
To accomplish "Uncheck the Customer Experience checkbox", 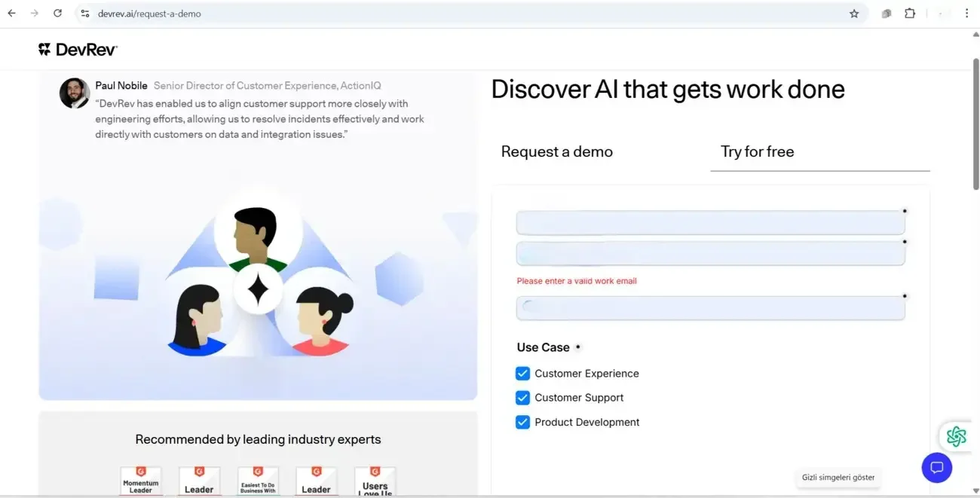I will pos(522,374).
